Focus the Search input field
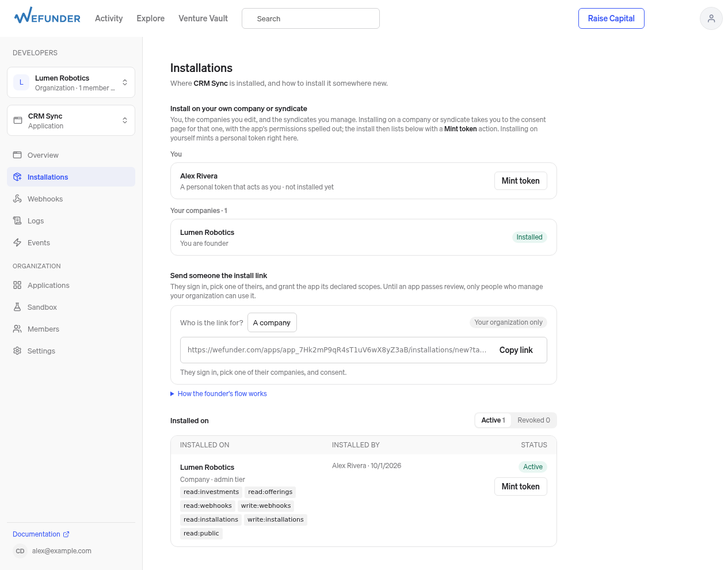This screenshot has width=728, height=570. point(311,18)
